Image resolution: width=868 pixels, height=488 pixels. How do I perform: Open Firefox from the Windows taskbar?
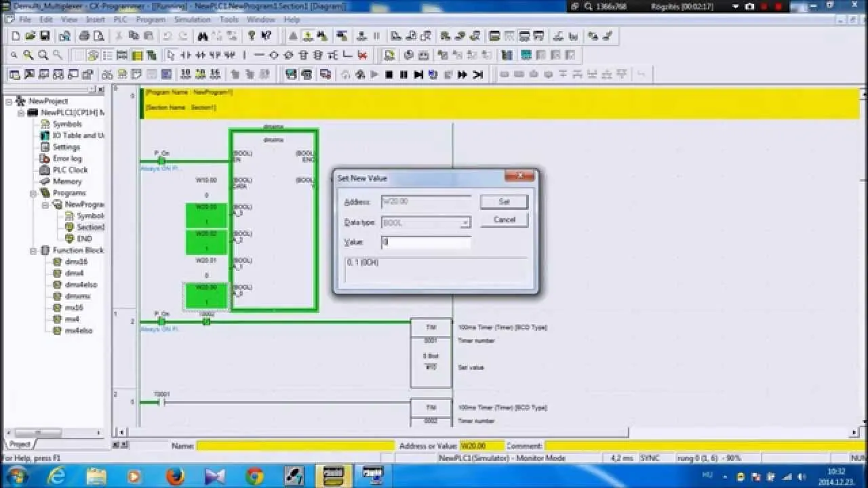click(175, 476)
